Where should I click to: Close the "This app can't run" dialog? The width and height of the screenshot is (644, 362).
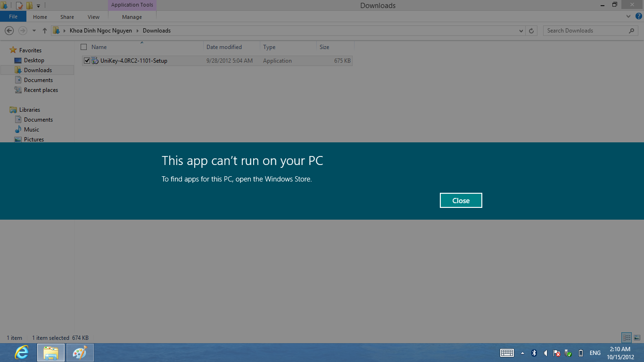pyautogui.click(x=461, y=200)
